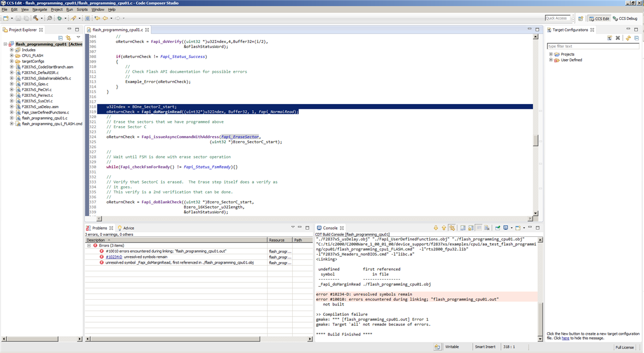Collapse All in Project Explorer
644x353 pixels.
(61, 38)
